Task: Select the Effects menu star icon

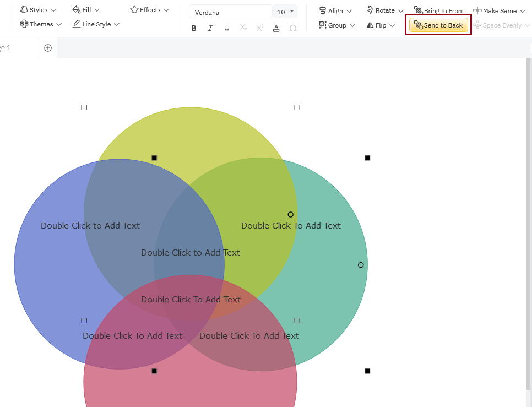Action: coord(134,9)
